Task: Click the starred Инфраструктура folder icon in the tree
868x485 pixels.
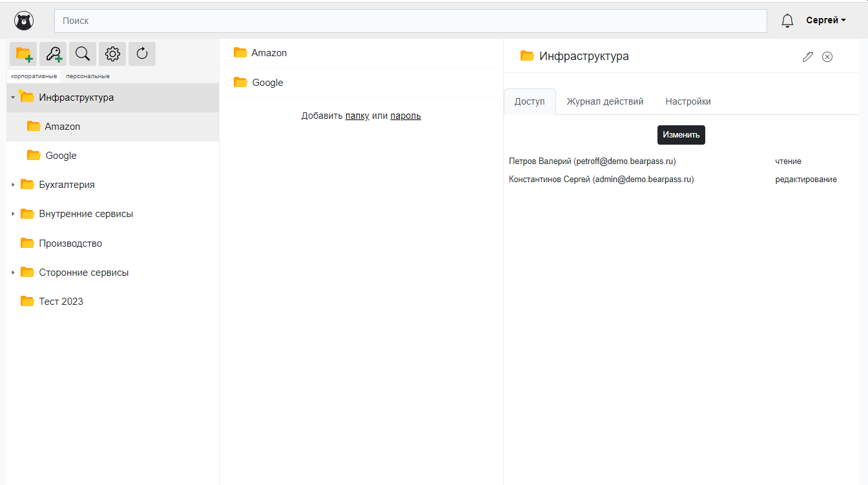Action: pyautogui.click(x=26, y=97)
